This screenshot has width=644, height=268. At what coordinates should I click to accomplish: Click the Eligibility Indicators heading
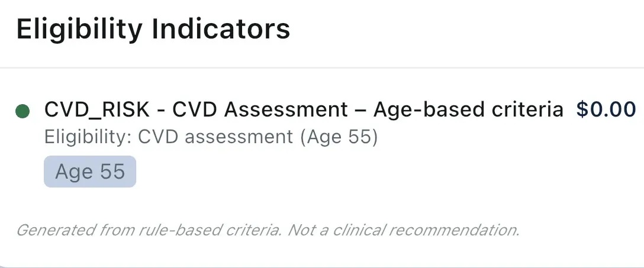pos(153,29)
